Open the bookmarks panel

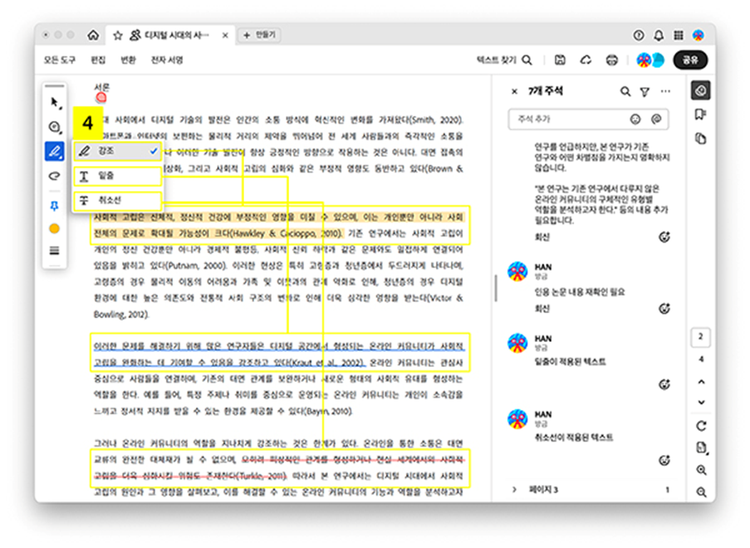[x=701, y=114]
